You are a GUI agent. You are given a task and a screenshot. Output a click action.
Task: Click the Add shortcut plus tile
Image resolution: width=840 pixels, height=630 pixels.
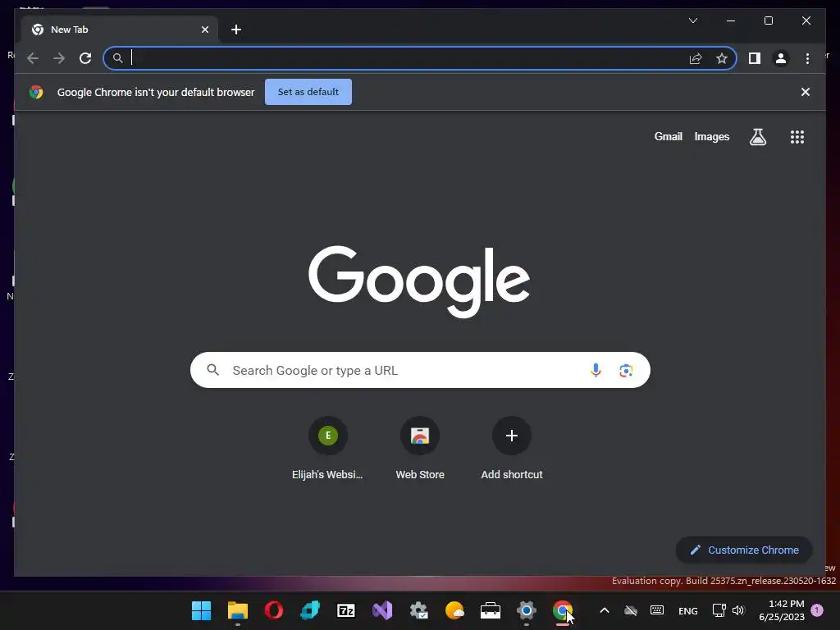(x=512, y=449)
